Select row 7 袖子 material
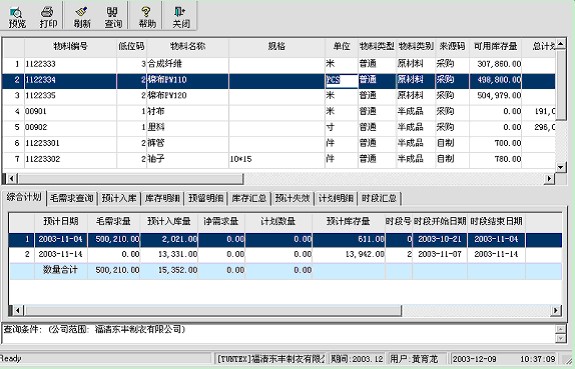 (x=279, y=159)
